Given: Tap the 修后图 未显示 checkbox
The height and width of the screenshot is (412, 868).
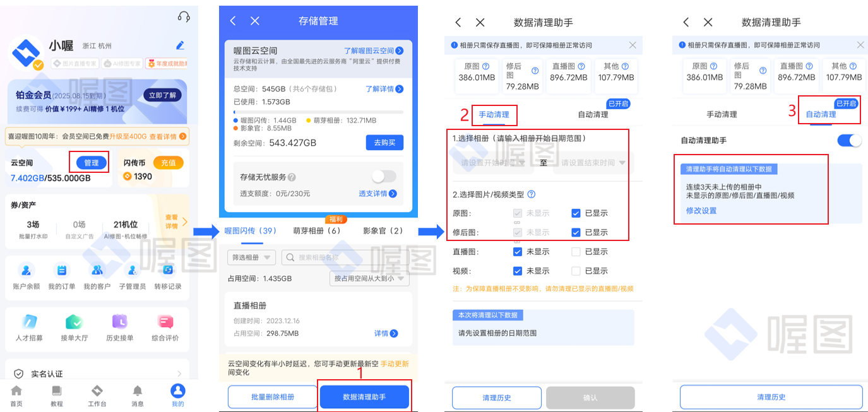Looking at the screenshot, I should tap(518, 232).
